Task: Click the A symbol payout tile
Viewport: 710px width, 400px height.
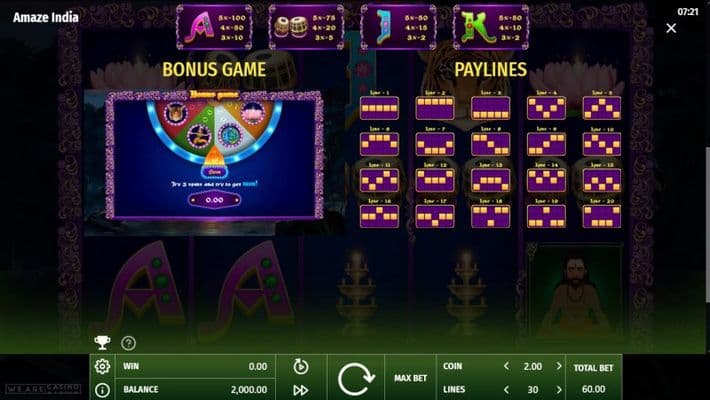Action: click(x=214, y=27)
